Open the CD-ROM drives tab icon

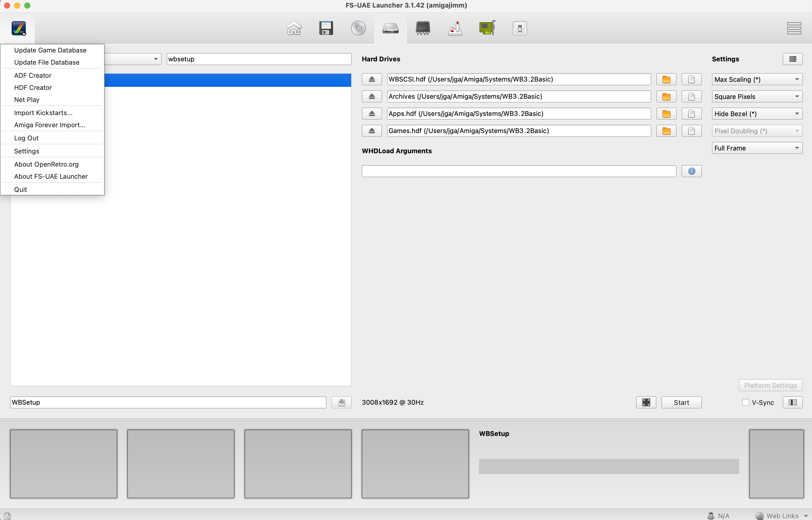(358, 28)
